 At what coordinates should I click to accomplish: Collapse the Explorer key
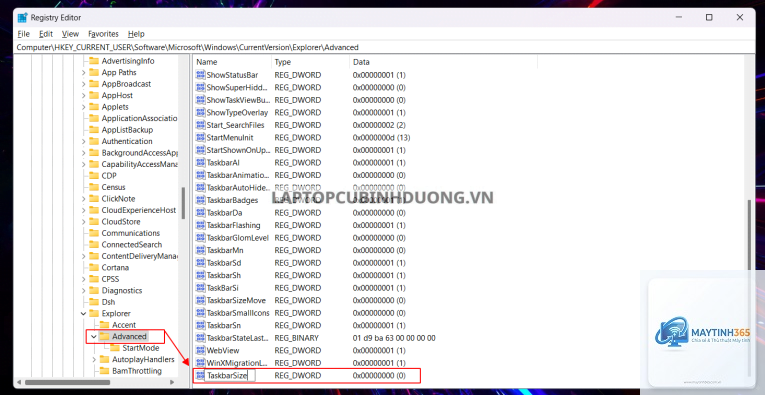tap(83, 314)
